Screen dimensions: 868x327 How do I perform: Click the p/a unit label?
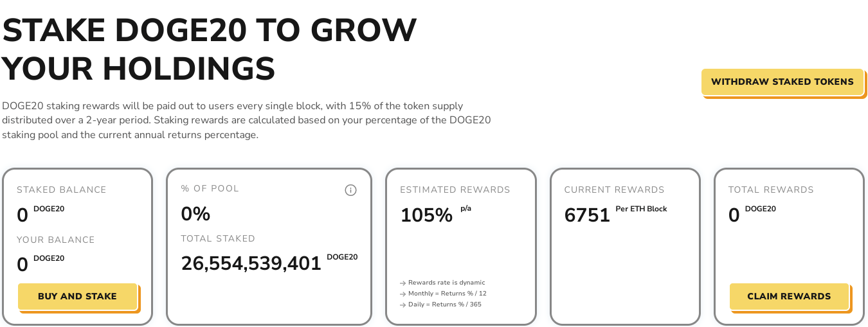[466, 209]
